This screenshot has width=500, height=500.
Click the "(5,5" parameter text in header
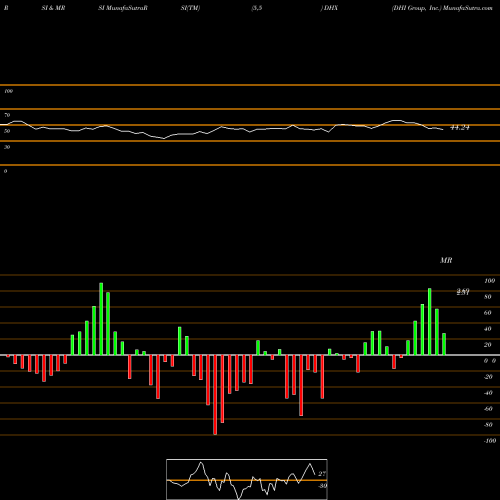click(257, 8)
